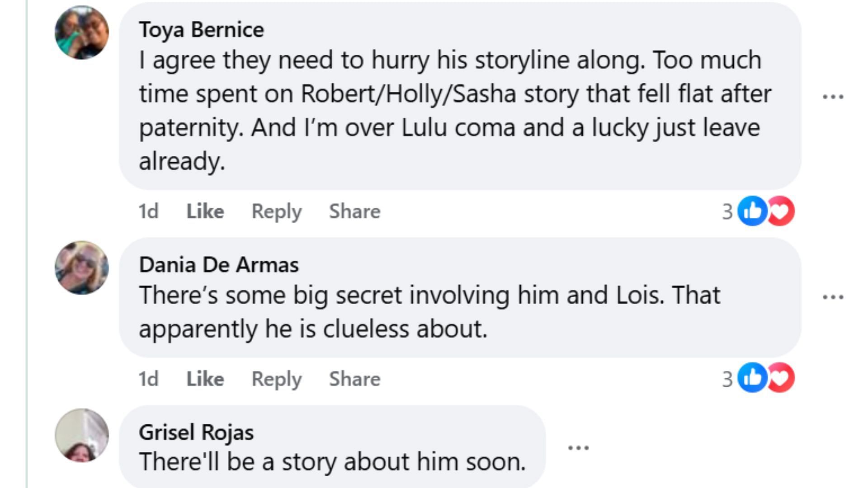Open Grisel Rojas's profile picture
This screenshot has height=488, width=868.
pos(82,435)
